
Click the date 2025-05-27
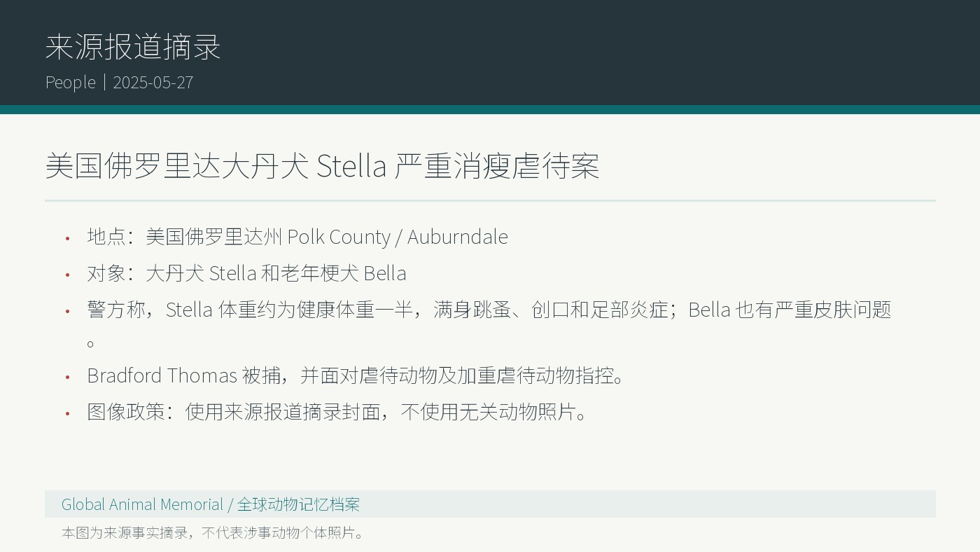pyautogui.click(x=153, y=83)
